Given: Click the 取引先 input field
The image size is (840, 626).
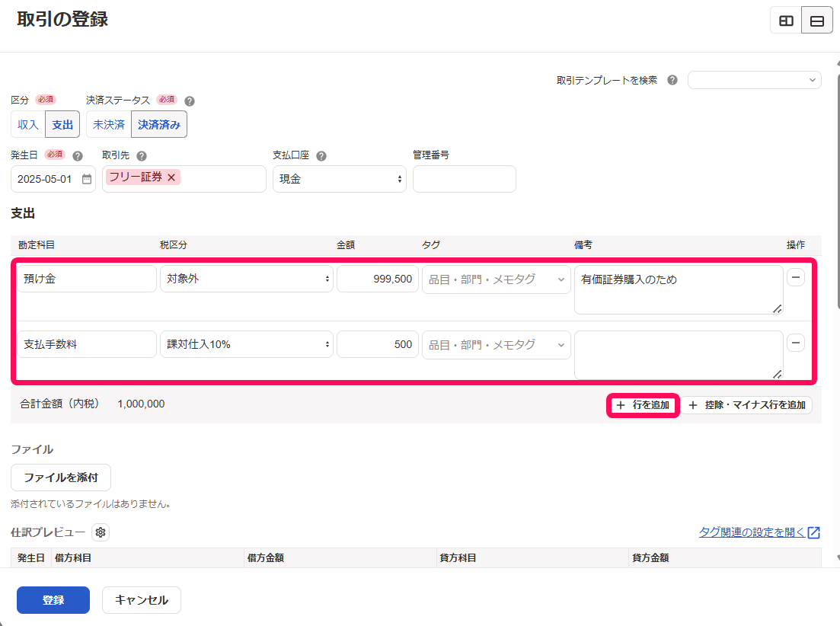Looking at the screenshot, I should [x=184, y=179].
